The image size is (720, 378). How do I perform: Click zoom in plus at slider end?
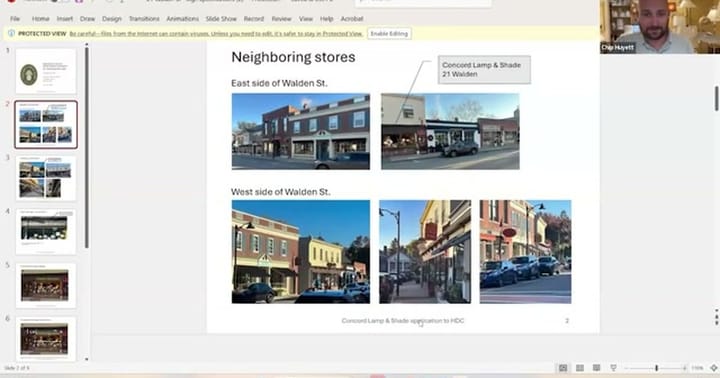click(684, 368)
